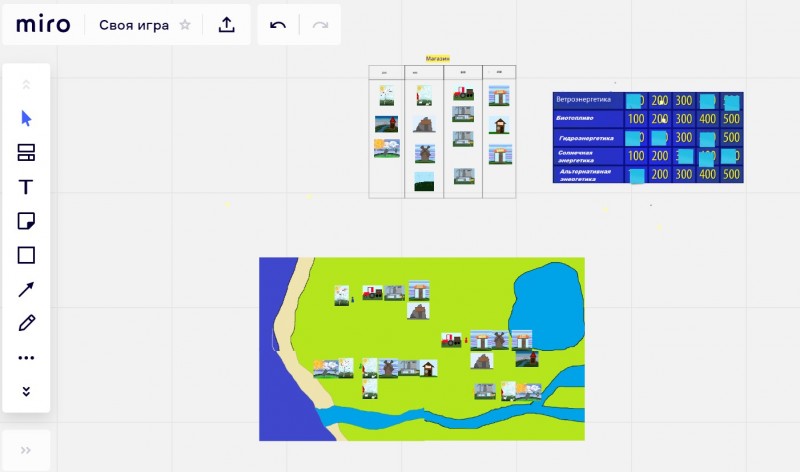Expand toolbar using the bottom double chevron

click(26, 391)
